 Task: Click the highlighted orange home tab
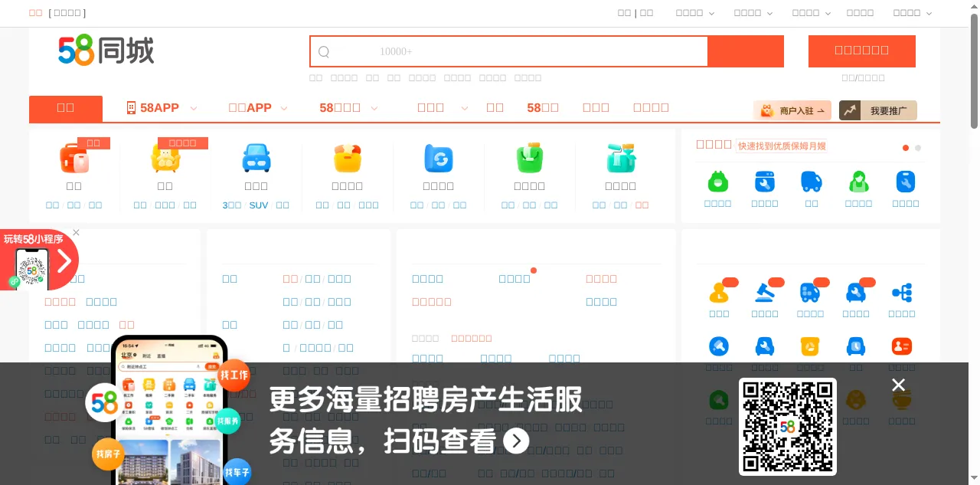tap(66, 109)
